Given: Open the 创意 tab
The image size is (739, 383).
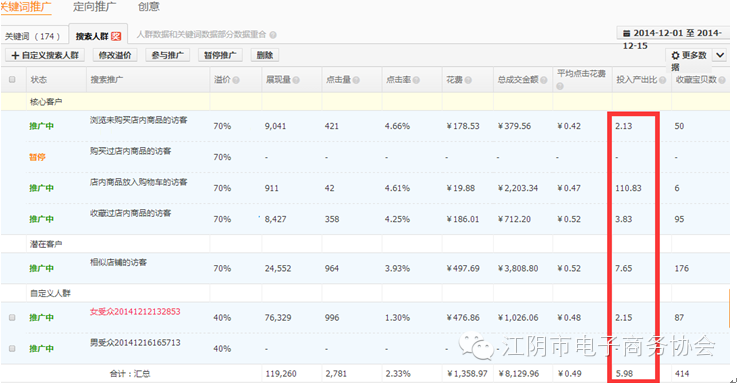Looking at the screenshot, I should 148,7.
